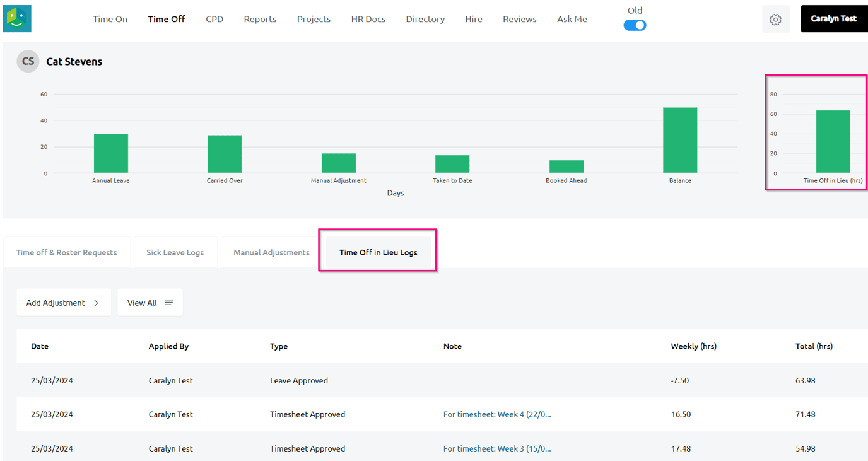Click the CS avatar for Cat Stevens
This screenshot has height=461, width=868.
tap(28, 61)
